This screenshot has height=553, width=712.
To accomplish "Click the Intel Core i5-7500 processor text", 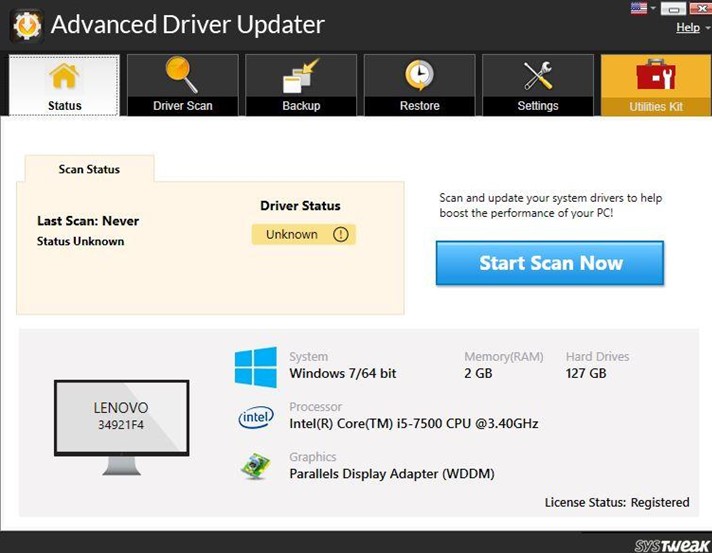I will (414, 424).
